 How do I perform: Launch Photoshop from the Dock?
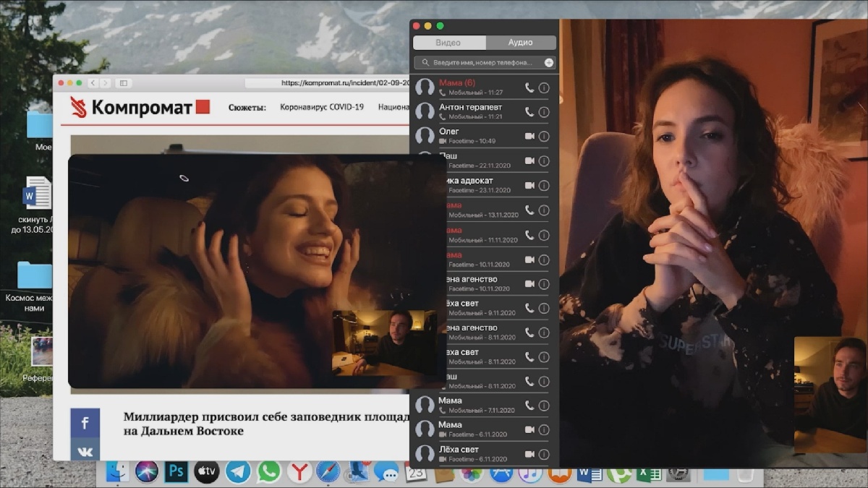pyautogui.click(x=176, y=472)
